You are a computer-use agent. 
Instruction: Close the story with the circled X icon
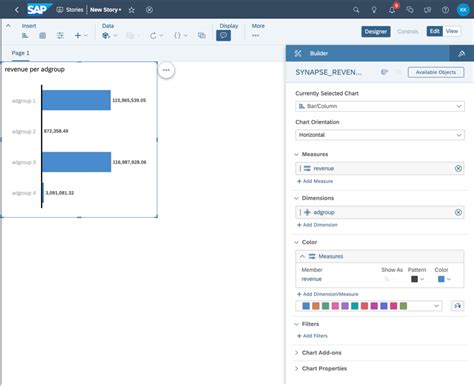[x=149, y=10]
